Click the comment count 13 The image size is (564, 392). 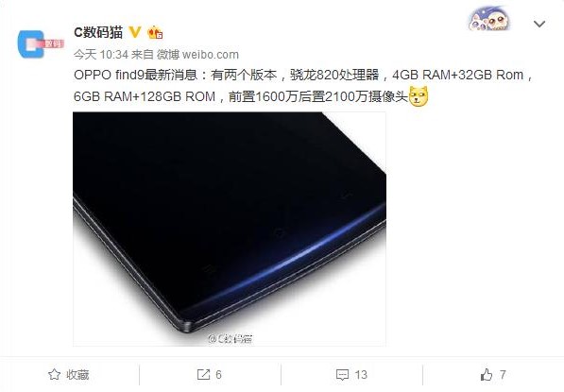coord(361,375)
